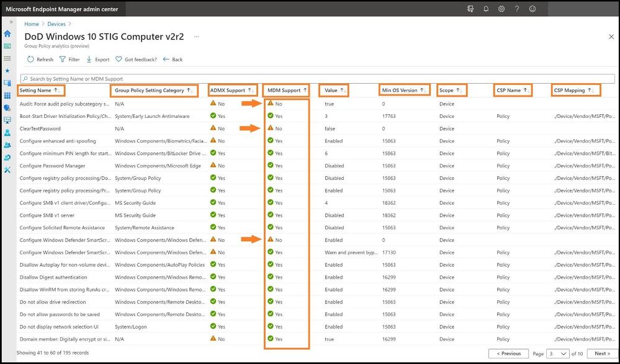Open feedback smiley icon
Screen dimensions: 620x364
[x=532, y=9]
